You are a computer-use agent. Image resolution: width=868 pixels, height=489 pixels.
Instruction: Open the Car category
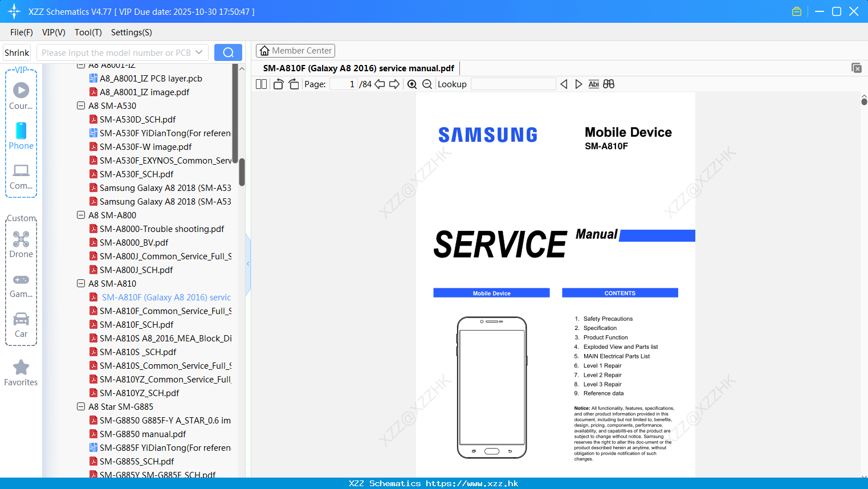[21, 325]
